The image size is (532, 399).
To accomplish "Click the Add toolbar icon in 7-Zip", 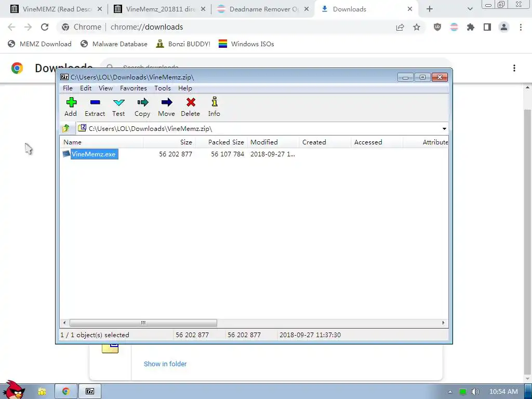I will pyautogui.click(x=71, y=107).
